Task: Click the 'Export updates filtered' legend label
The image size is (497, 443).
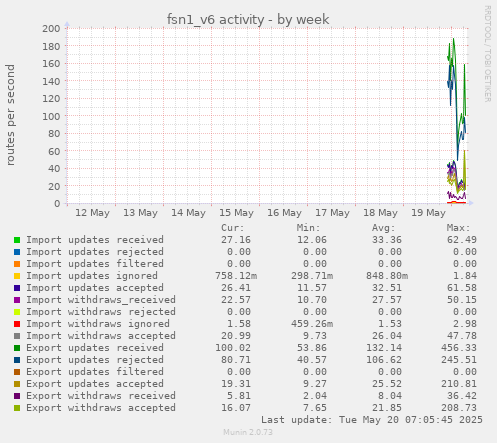Action: point(95,372)
